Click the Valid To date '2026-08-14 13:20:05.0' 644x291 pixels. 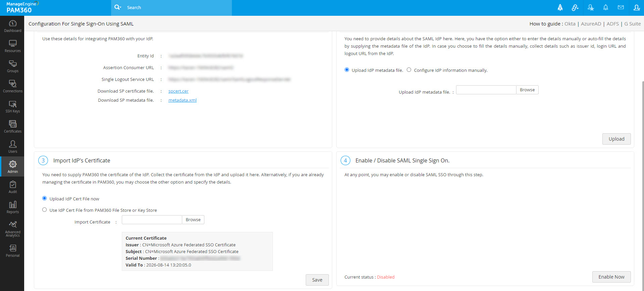tap(168, 265)
